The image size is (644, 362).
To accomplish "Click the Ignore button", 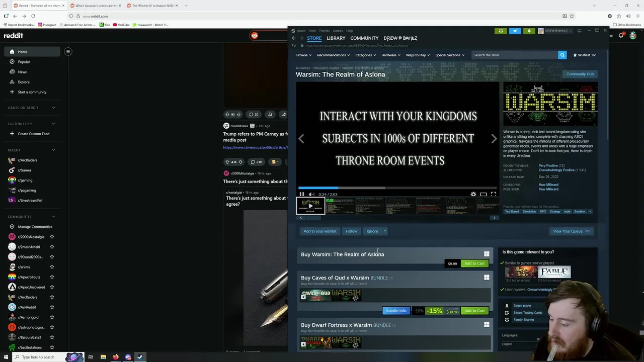I will coord(372,231).
